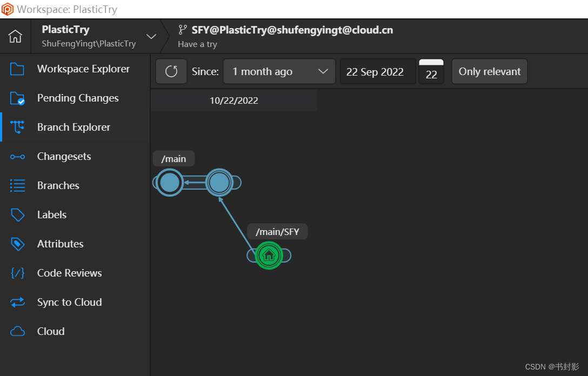Click the 22 Sep 2022 date field
This screenshot has height=376, width=588.
tap(378, 71)
